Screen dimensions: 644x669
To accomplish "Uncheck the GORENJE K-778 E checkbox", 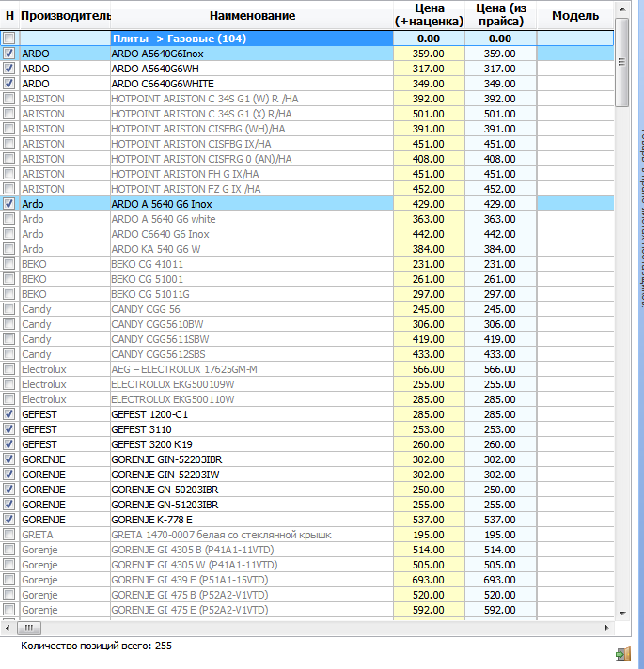I will pos(9,520).
